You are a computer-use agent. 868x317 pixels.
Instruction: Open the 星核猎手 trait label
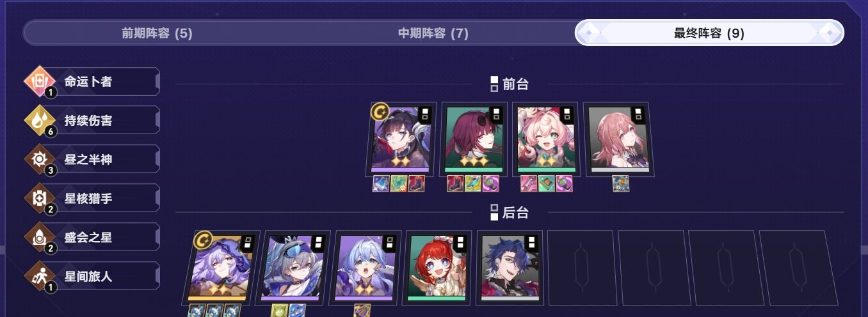(88, 198)
